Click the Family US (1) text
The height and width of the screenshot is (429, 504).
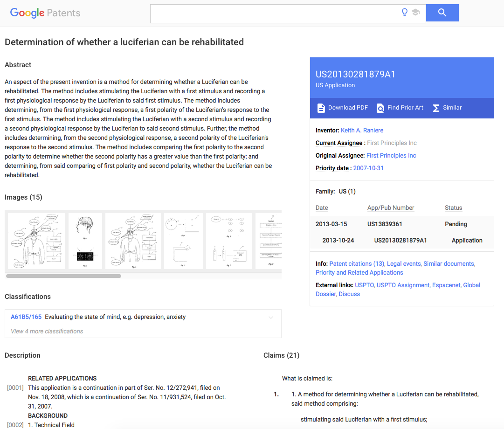tap(336, 191)
